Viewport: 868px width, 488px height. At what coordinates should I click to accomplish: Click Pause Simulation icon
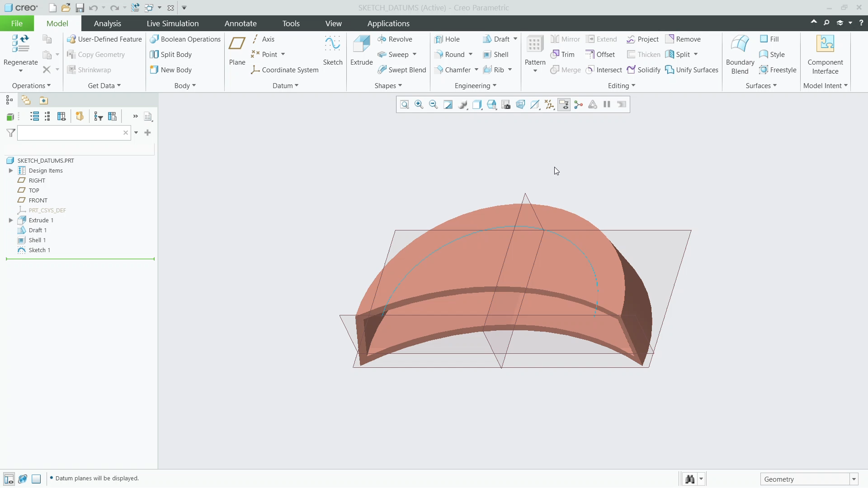(607, 105)
